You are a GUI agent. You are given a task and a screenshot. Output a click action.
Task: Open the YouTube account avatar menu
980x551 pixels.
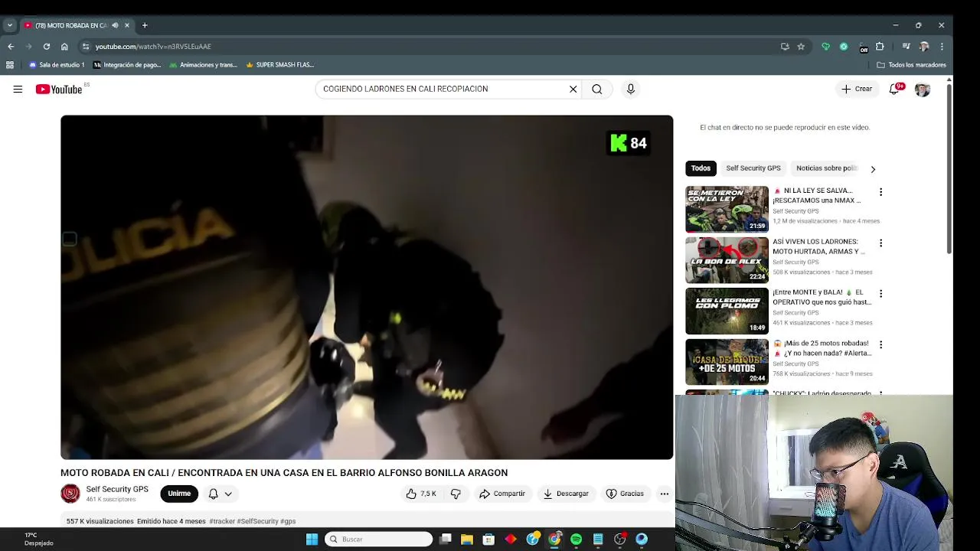coord(923,90)
